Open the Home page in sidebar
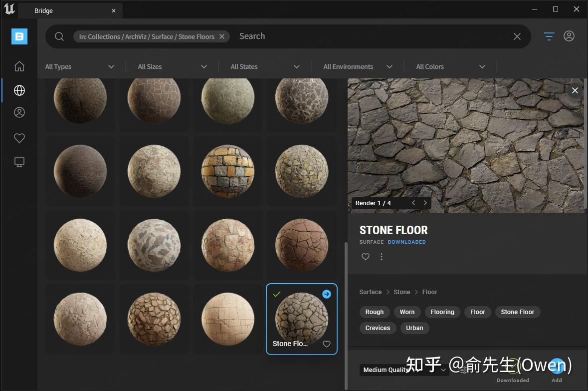This screenshot has width=588, height=391. [x=19, y=66]
